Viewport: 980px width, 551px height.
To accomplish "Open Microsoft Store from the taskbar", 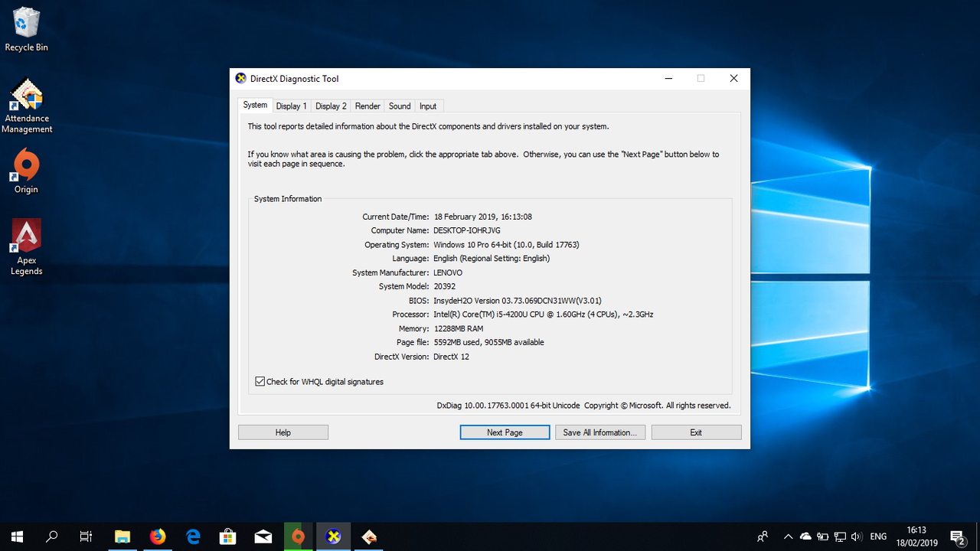I will point(228,536).
